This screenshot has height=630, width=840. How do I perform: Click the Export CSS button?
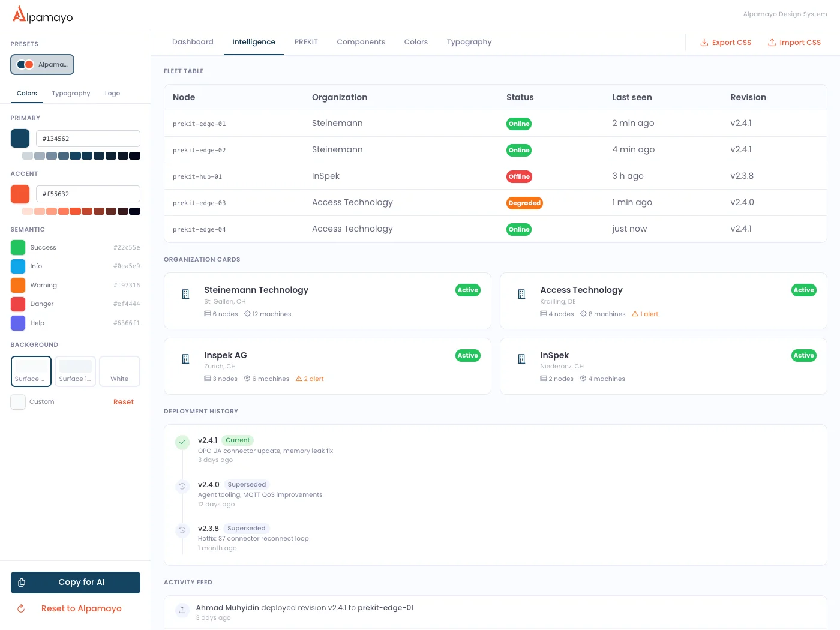726,43
